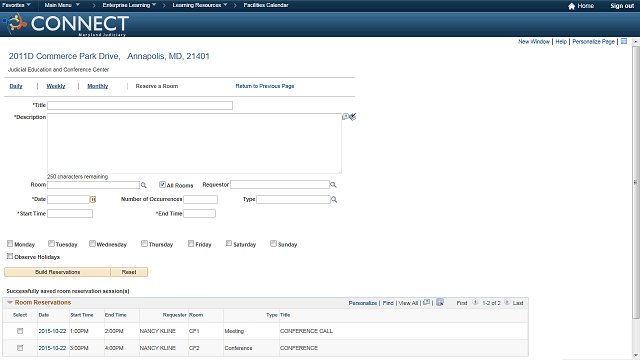This screenshot has height=360, width=640.
Task: Switch to Monthly calendar view
Action: pyautogui.click(x=98, y=86)
